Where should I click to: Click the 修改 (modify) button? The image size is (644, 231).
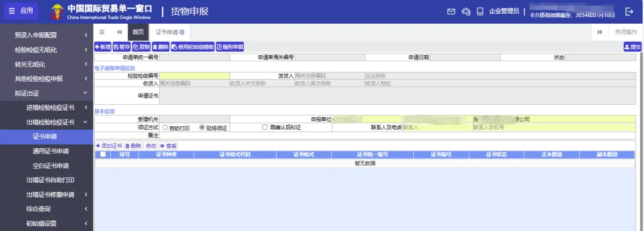coord(151,146)
